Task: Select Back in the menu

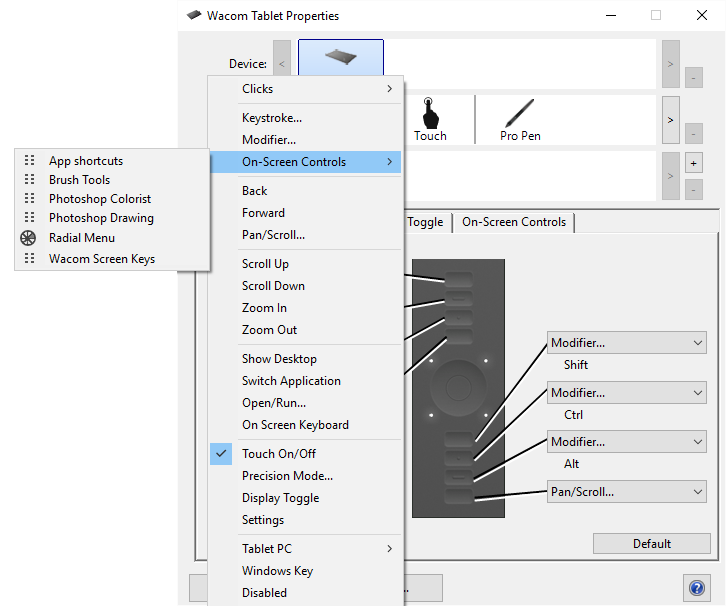Action: click(306, 191)
